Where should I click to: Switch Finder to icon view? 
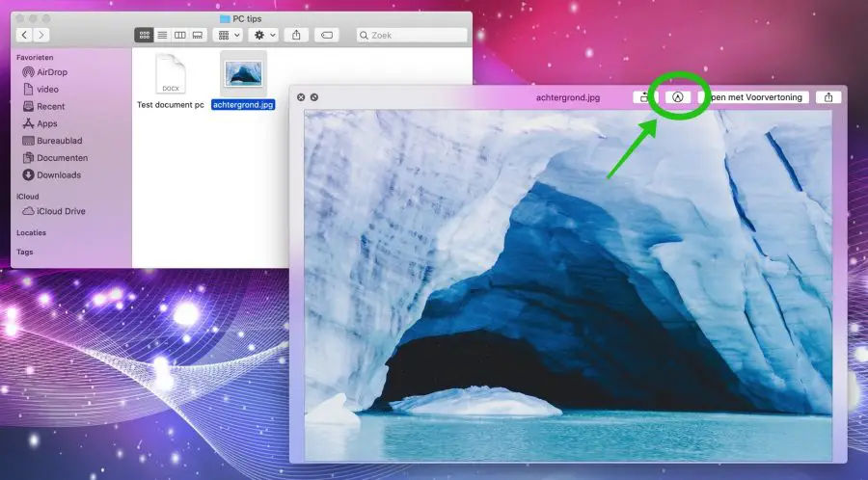(144, 35)
